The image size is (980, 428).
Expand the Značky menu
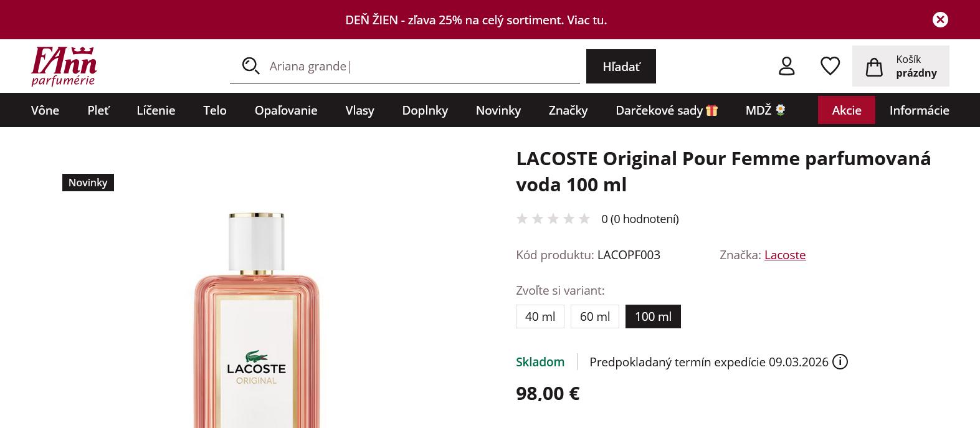568,110
